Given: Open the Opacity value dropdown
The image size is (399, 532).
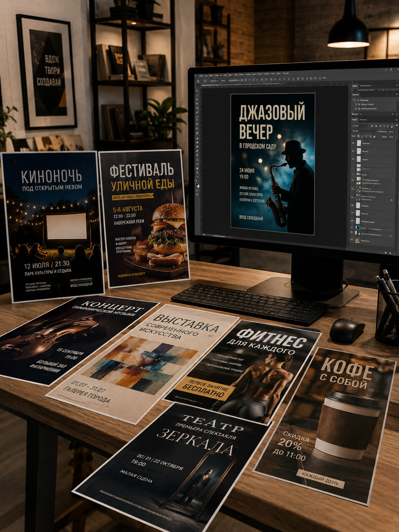Looking at the screenshot, I should click(392, 132).
